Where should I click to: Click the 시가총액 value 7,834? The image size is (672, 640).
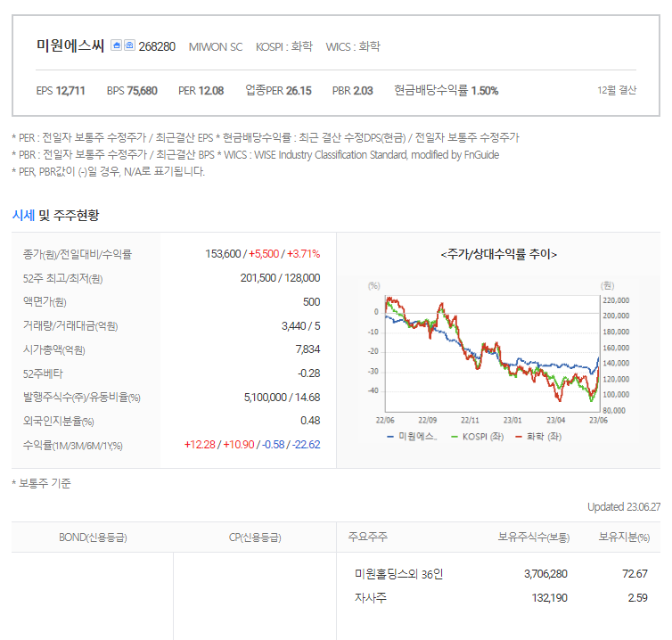pyautogui.click(x=307, y=349)
